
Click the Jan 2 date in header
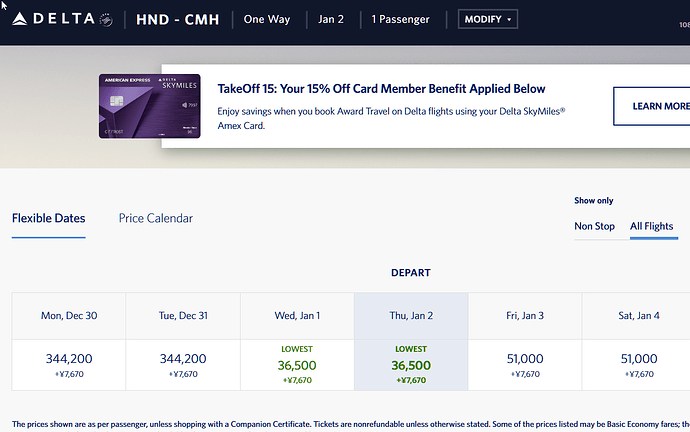point(331,20)
